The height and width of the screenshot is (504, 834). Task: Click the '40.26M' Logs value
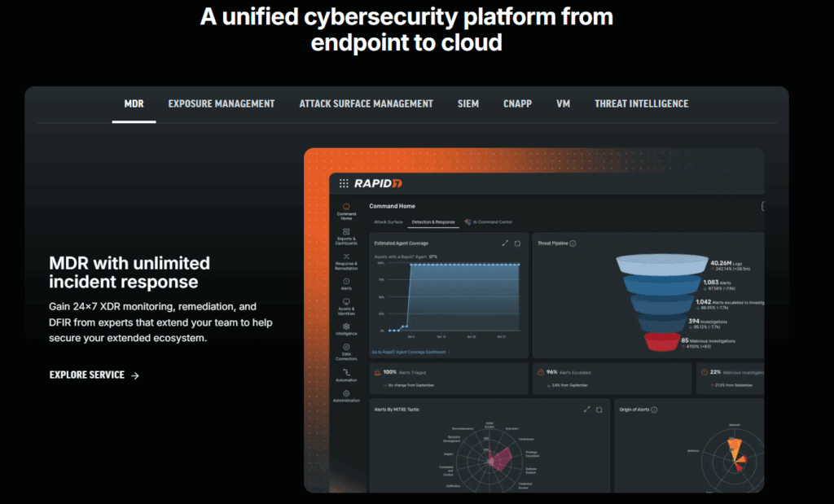coord(721,263)
